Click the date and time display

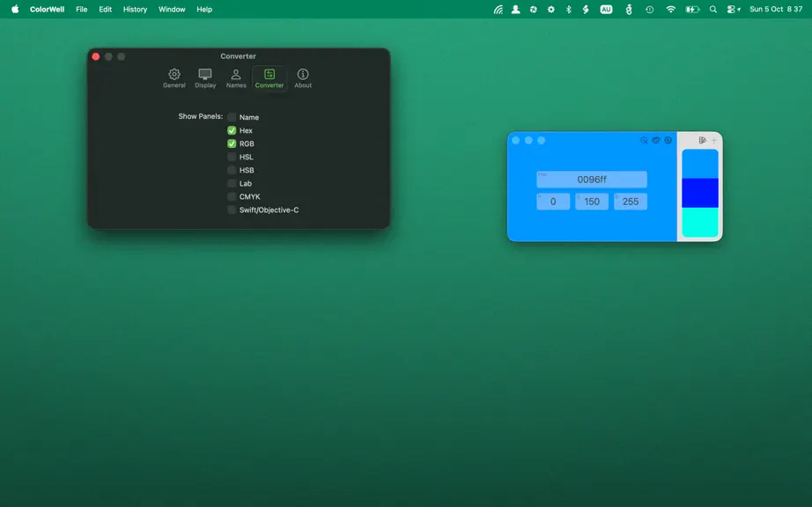776,10
